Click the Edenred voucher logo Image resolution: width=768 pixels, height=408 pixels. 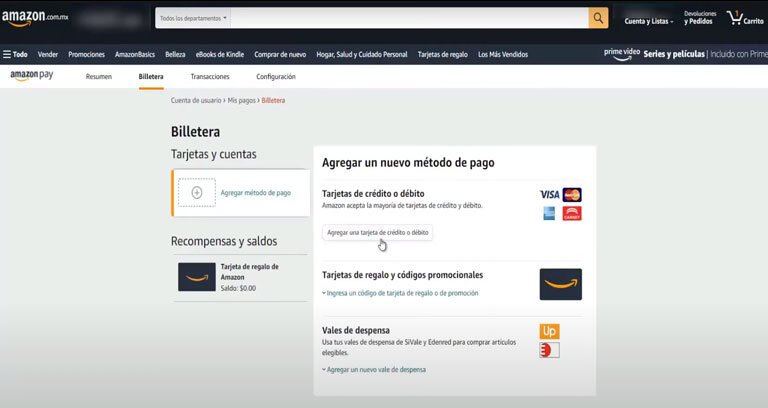coord(550,350)
